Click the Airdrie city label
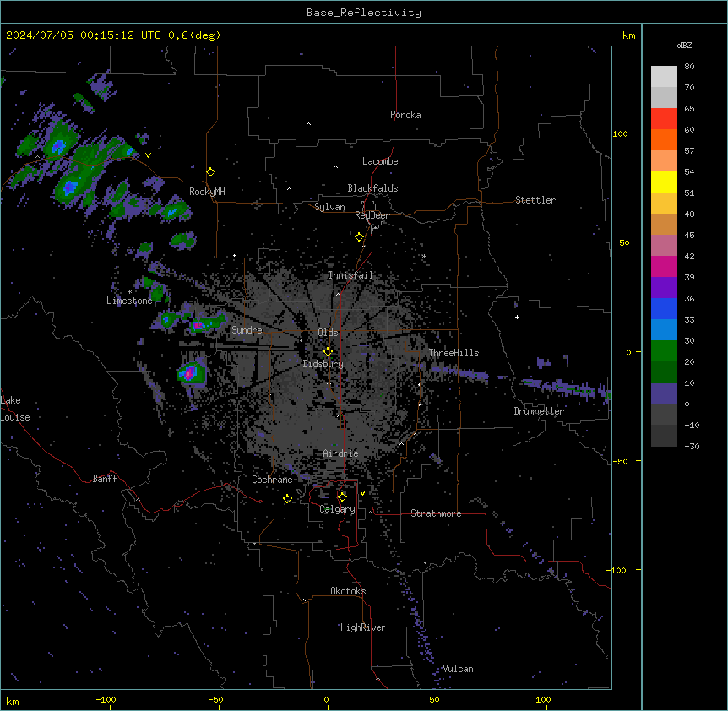The image size is (728, 711). point(341,453)
